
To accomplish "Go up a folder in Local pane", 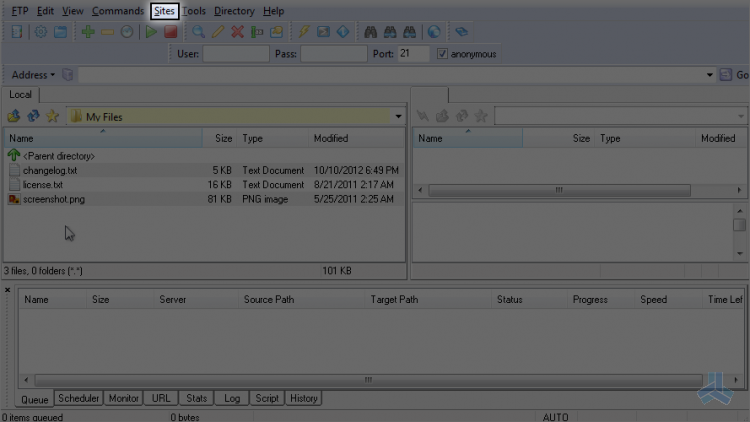I will tap(13, 116).
